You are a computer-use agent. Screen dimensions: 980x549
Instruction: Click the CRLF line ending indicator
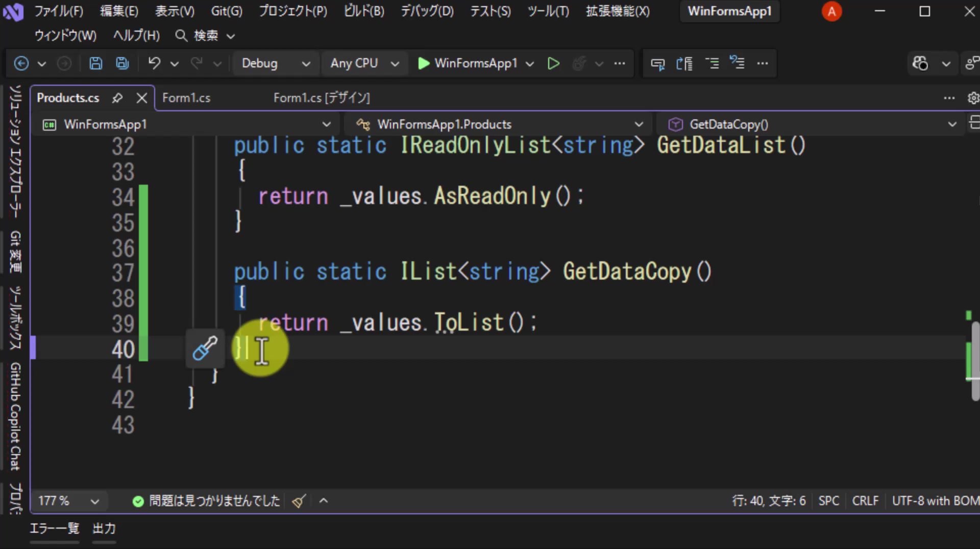[x=865, y=501]
